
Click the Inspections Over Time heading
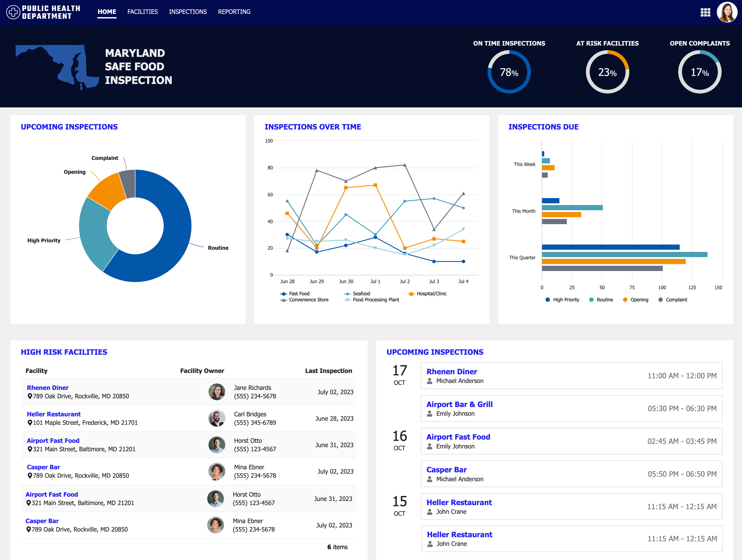(313, 127)
